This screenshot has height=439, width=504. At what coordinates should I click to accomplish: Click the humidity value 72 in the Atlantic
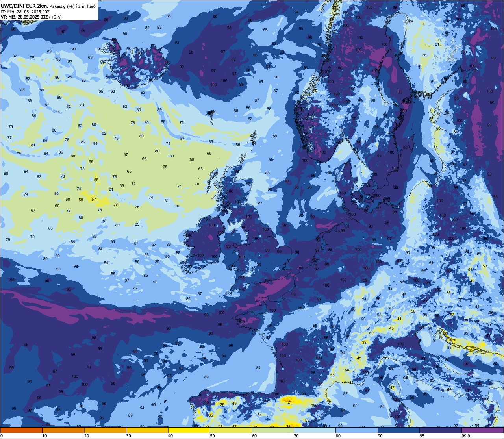(133, 184)
